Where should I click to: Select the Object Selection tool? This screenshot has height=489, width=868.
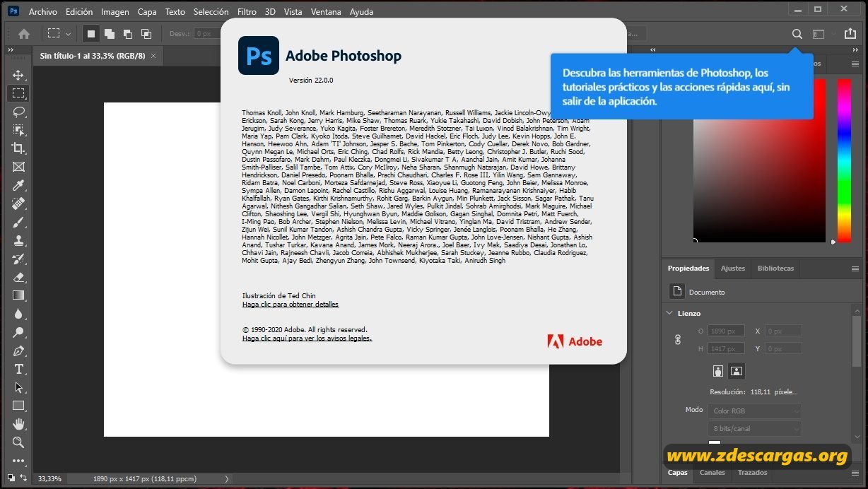18,130
